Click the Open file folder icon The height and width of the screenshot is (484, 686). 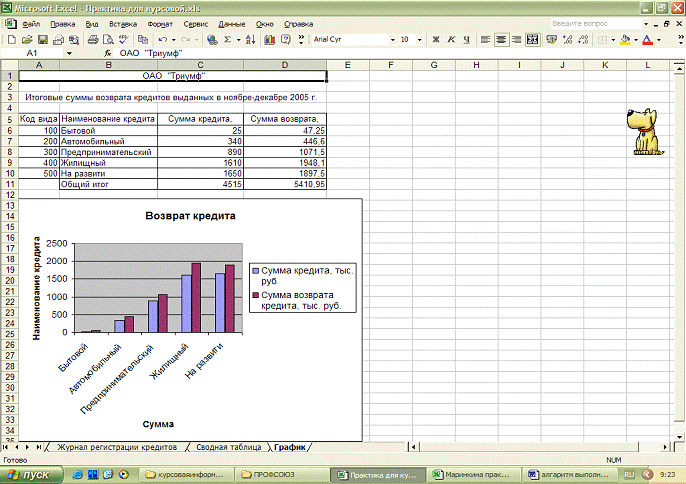[25, 40]
